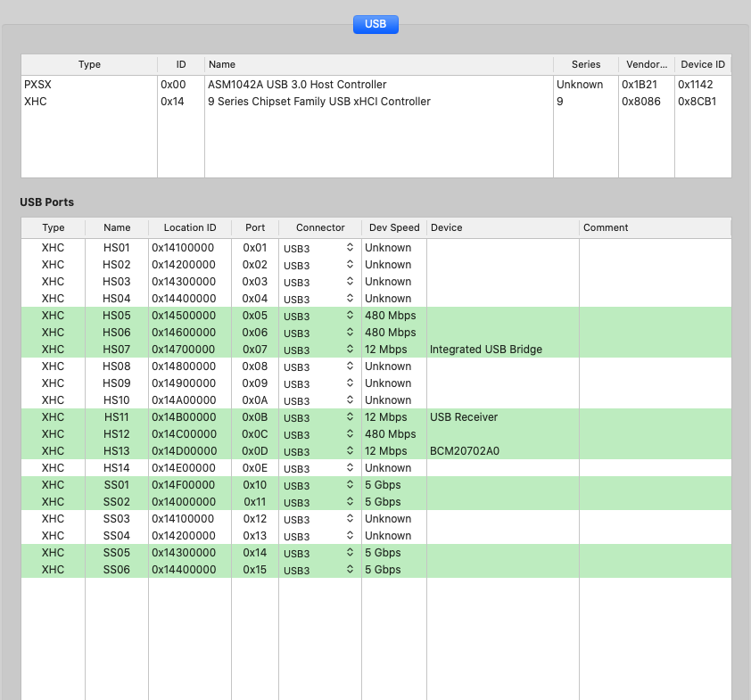Open Connector dropdown for SS01 port

[319, 485]
